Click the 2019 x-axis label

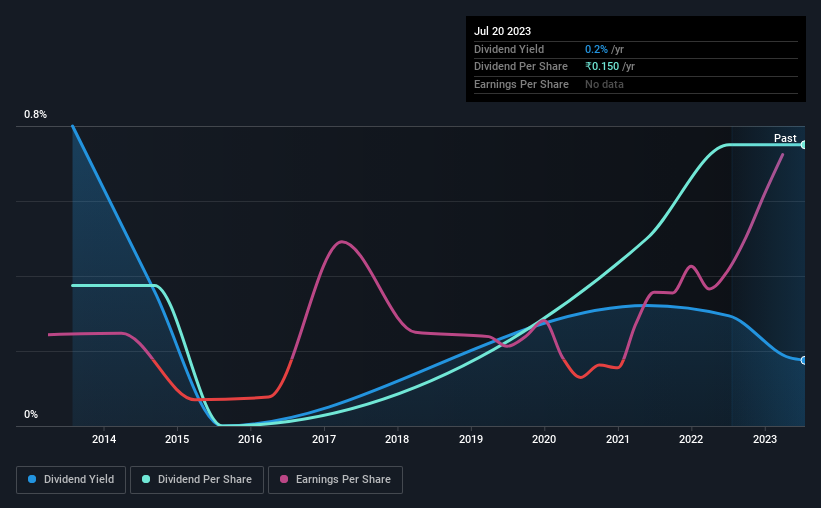pos(471,439)
